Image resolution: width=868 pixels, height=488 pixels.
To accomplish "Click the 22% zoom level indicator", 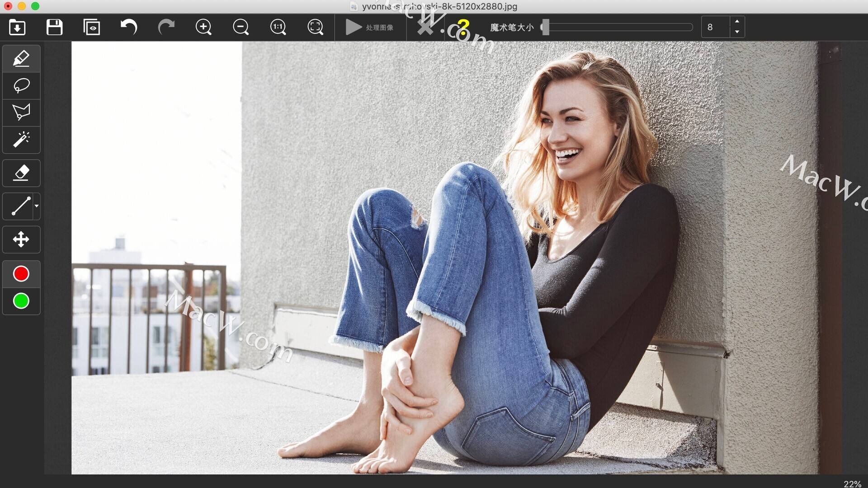I will (852, 483).
